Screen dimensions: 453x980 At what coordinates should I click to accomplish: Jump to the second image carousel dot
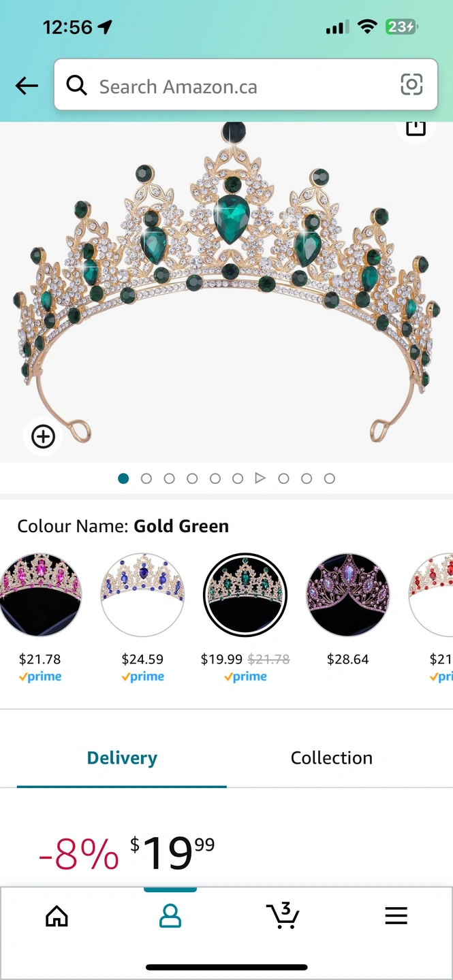[x=146, y=478]
